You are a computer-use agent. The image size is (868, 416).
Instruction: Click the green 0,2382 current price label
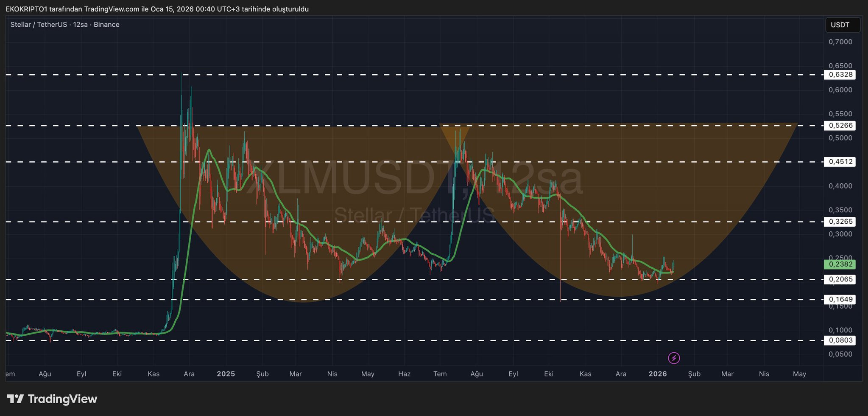[839, 264]
